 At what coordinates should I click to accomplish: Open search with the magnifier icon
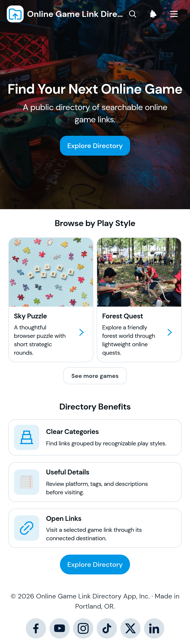pos(132,14)
